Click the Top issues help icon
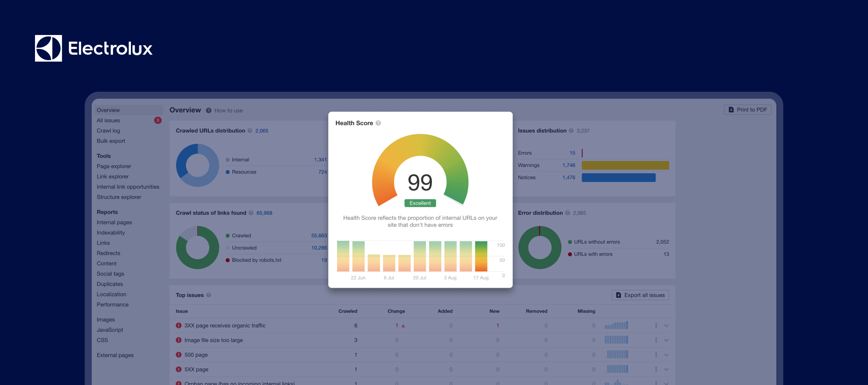 209,295
